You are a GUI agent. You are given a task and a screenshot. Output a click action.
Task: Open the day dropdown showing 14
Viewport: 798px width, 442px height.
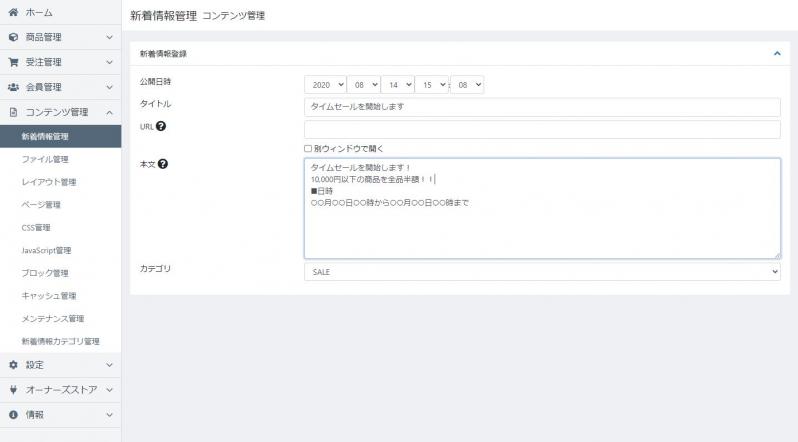396,85
